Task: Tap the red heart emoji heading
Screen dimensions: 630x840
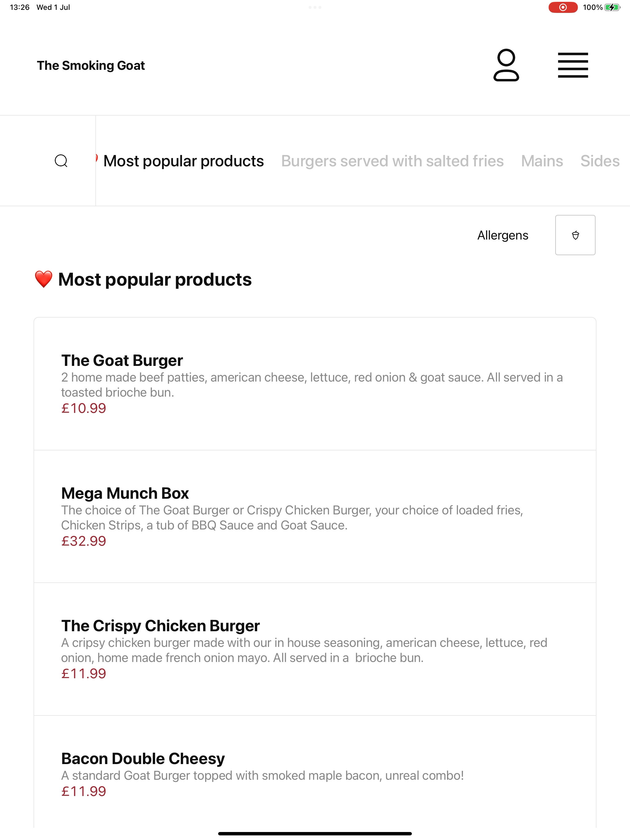Action: click(x=43, y=279)
